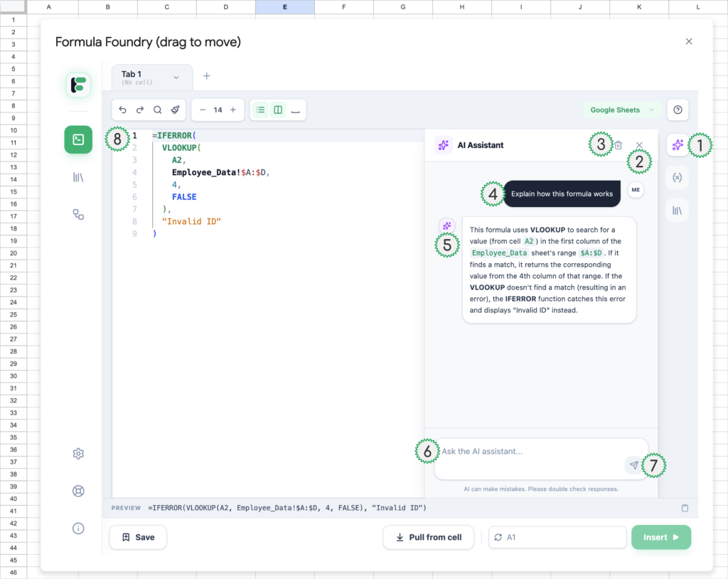Send the message with the paper plane icon
The image size is (728, 579).
(x=633, y=465)
